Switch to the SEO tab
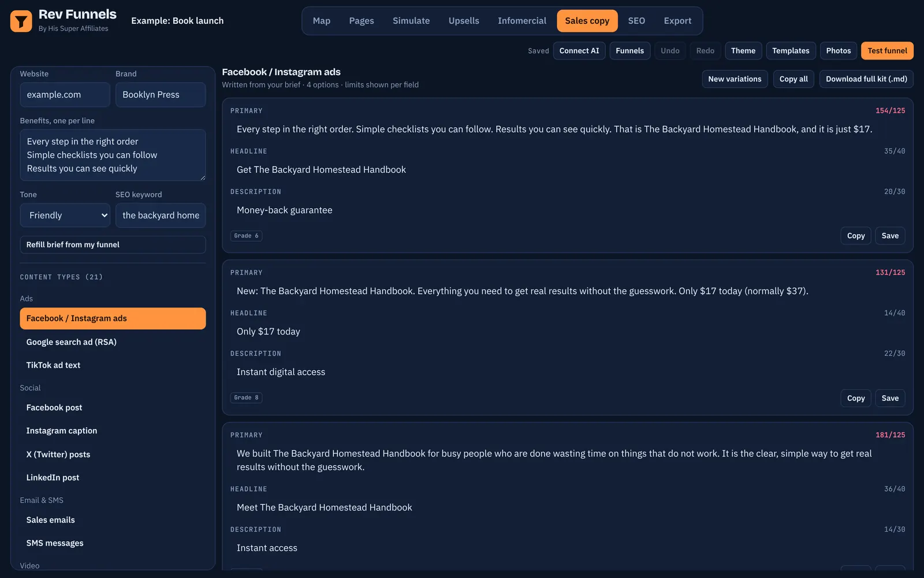This screenshot has width=924, height=578. pyautogui.click(x=636, y=21)
